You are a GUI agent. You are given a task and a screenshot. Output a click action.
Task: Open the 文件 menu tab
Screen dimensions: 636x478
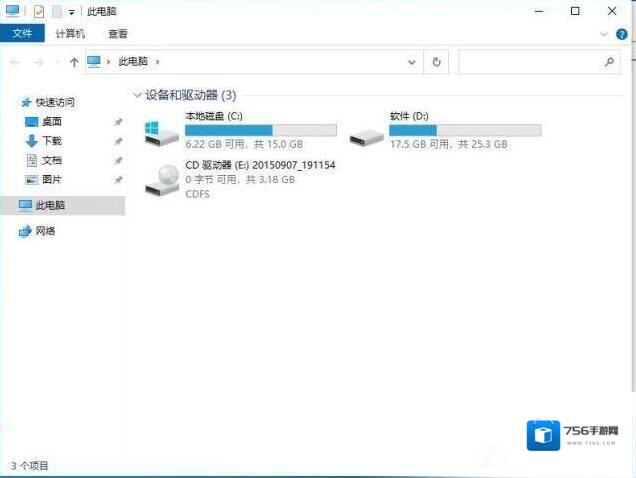(x=22, y=33)
